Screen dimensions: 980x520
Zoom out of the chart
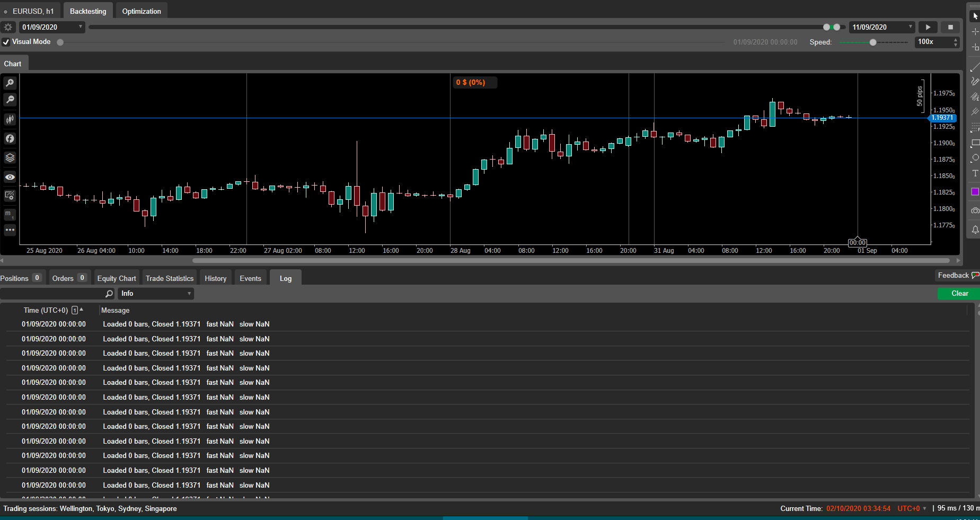(x=10, y=100)
